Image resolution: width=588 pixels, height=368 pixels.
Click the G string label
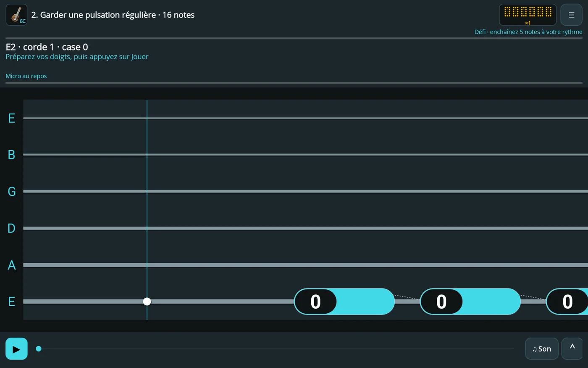click(12, 191)
